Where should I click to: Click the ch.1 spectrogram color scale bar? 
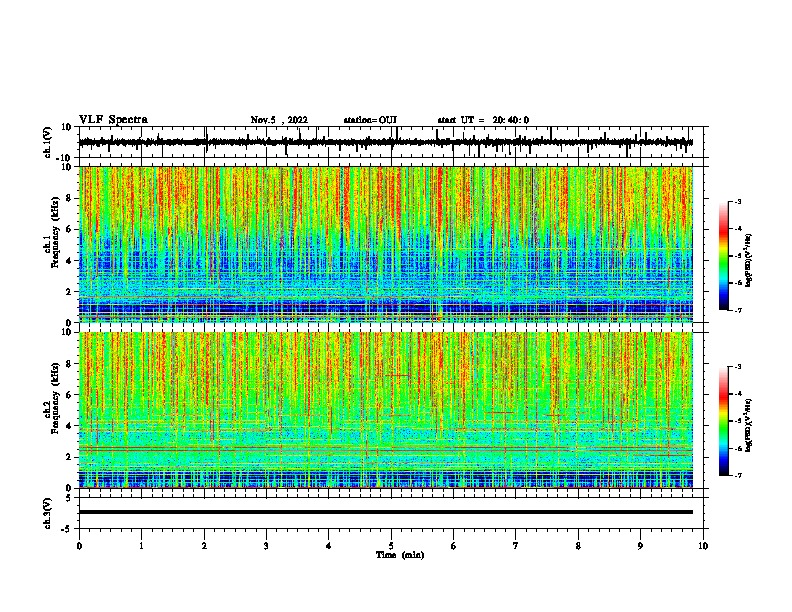point(723,256)
